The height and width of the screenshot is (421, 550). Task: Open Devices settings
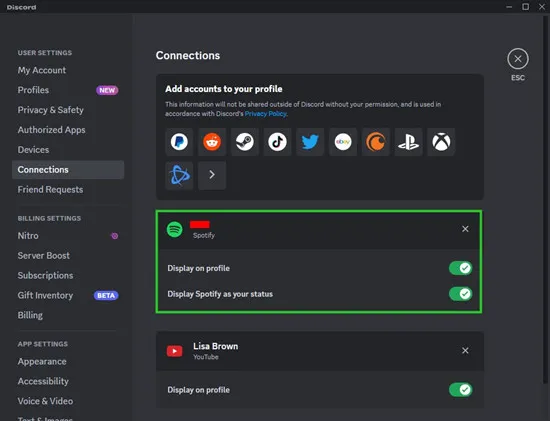click(68, 150)
